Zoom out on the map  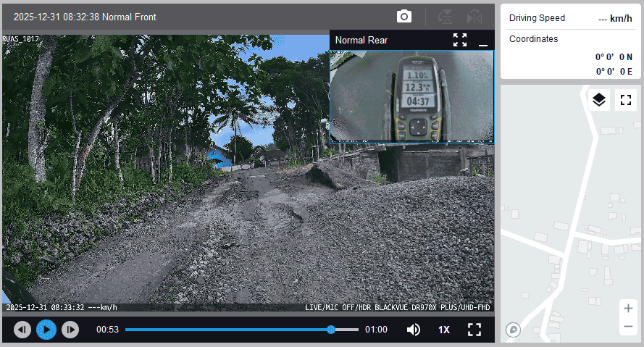pos(627,327)
